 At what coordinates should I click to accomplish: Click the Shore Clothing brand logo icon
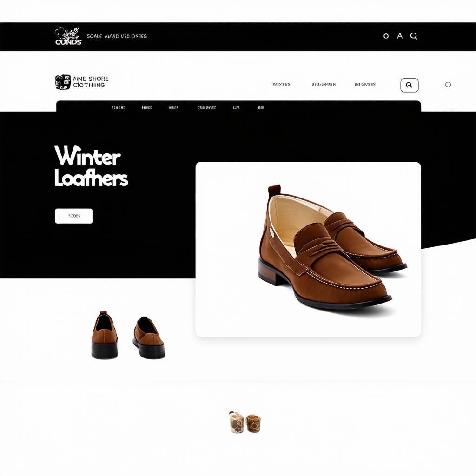pos(63,82)
